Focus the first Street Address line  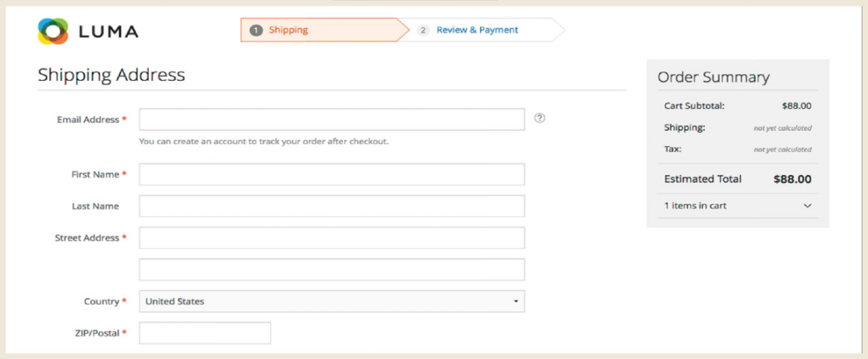click(x=332, y=238)
